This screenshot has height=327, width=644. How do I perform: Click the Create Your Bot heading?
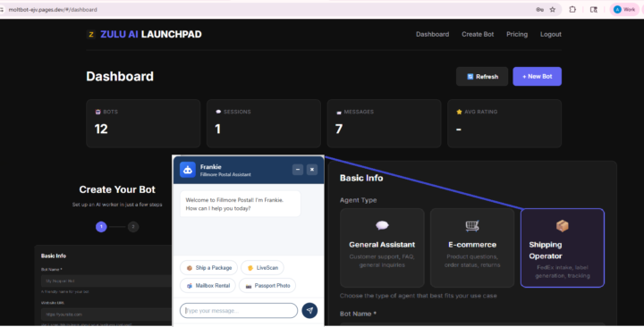117,189
